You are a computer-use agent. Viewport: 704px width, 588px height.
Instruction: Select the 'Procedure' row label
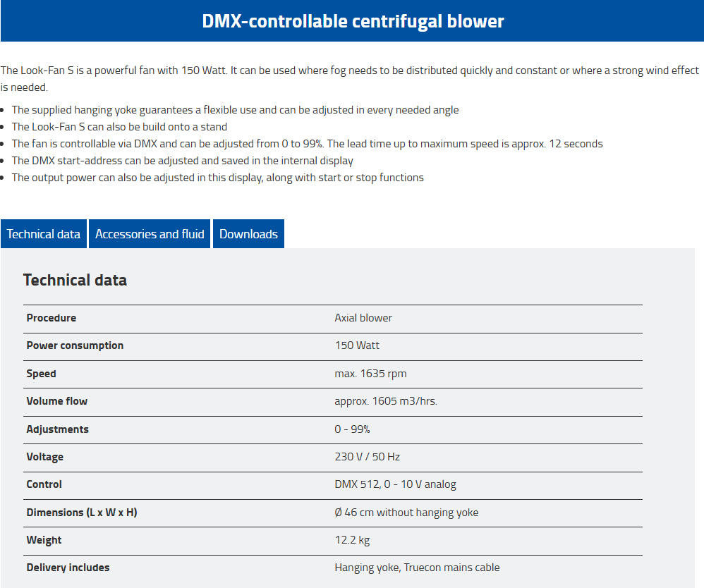(51, 318)
